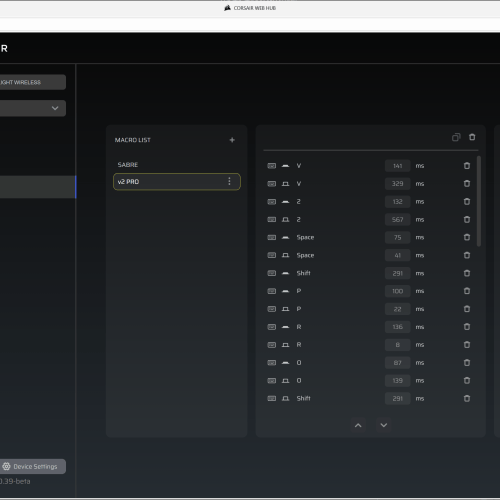The image size is (500, 500).
Task: Click the key-release icon on the 567 ms row
Action: [285, 219]
